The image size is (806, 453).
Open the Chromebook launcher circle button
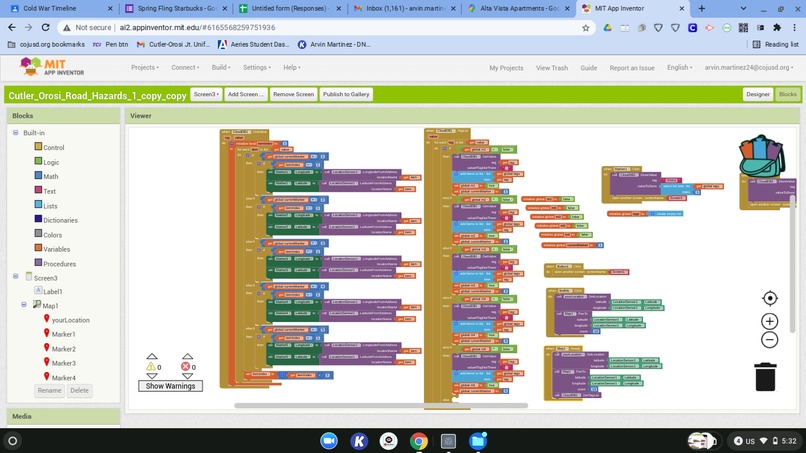click(13, 441)
